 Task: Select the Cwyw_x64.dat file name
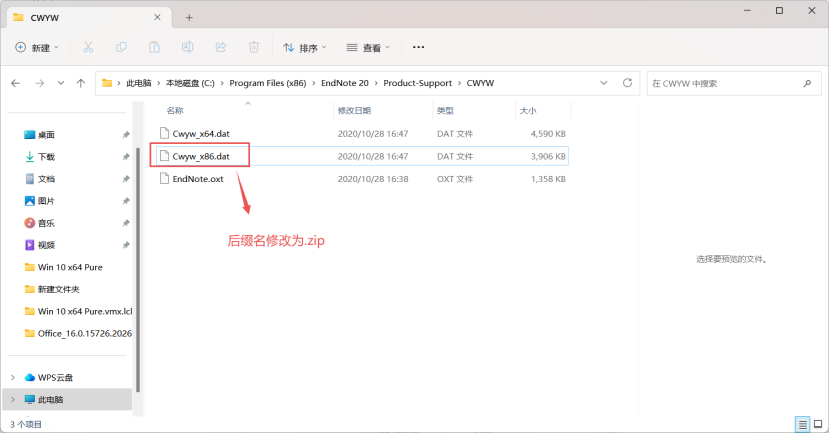click(201, 134)
